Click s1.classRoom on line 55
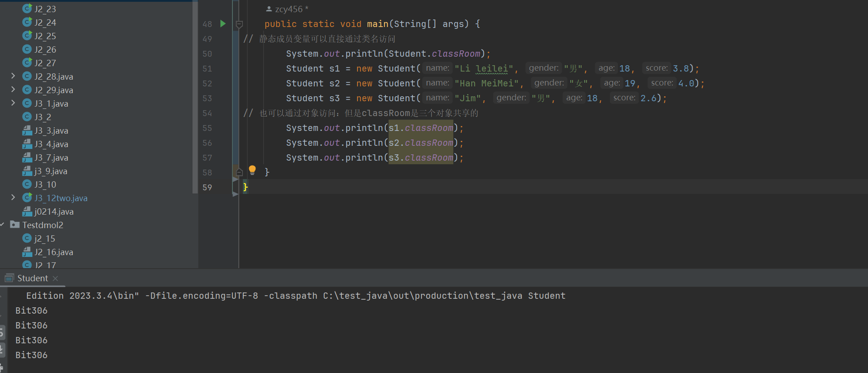868x373 pixels. [421, 128]
